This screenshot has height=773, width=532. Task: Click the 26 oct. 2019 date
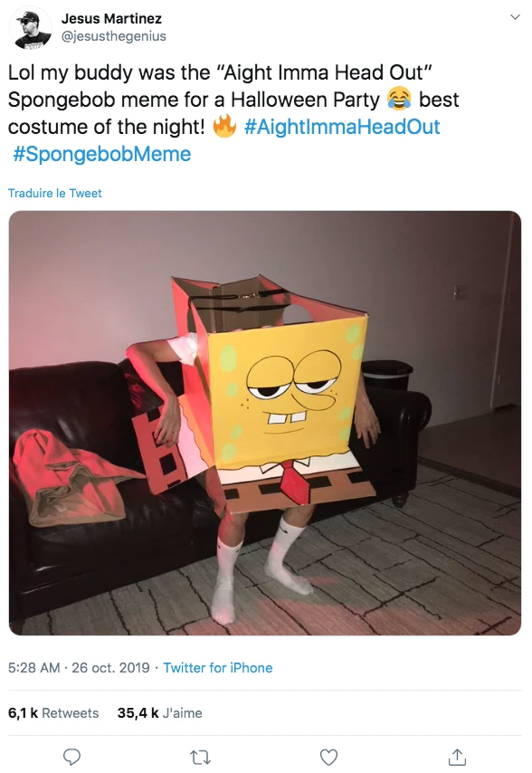110,667
